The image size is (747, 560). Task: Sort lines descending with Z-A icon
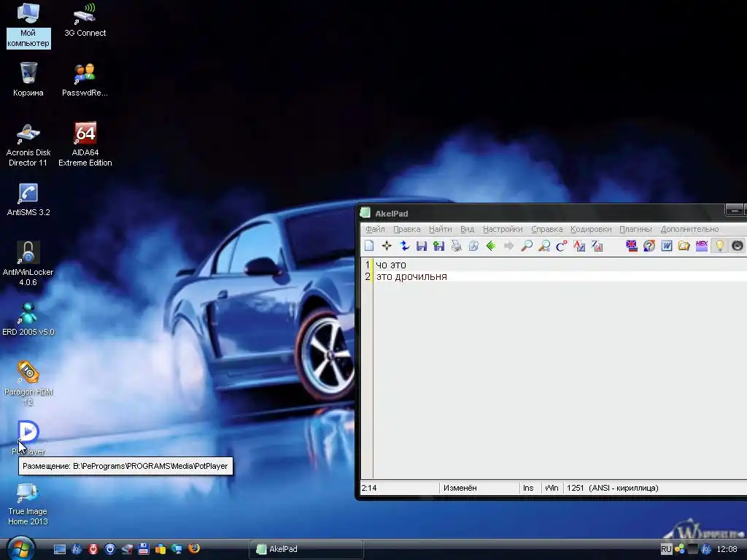(x=597, y=246)
